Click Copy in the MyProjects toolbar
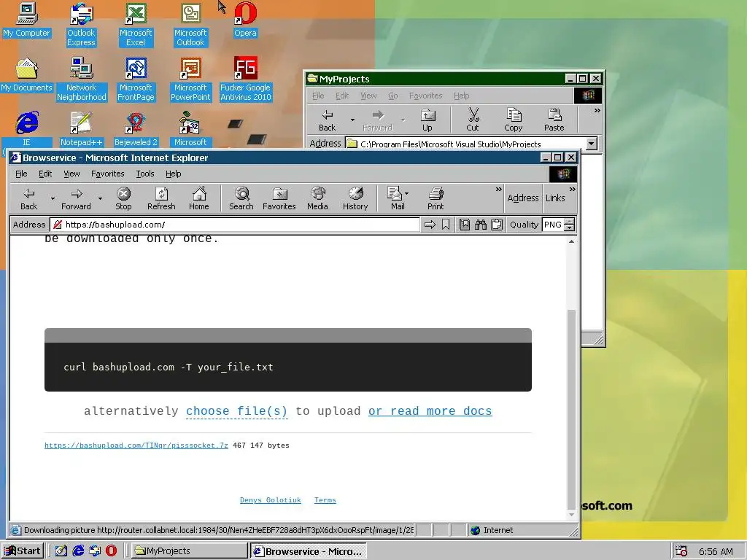This screenshot has height=560, width=747. 513,120
